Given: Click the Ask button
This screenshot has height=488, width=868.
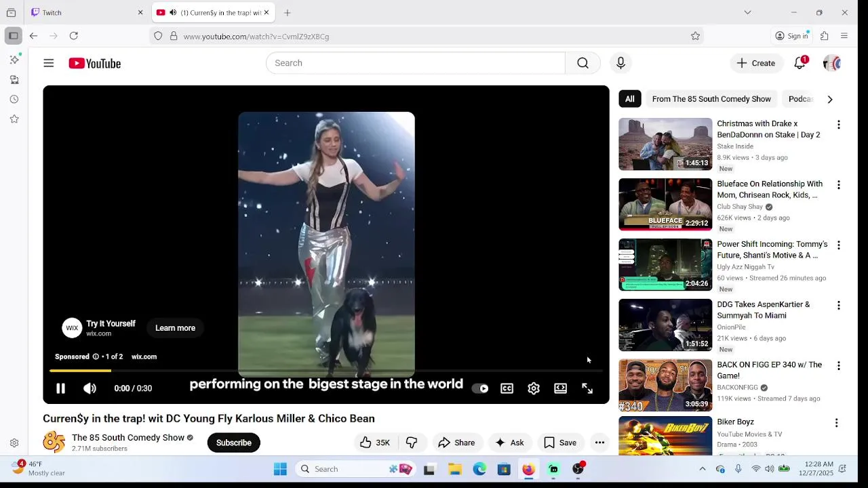Looking at the screenshot, I should 509,443.
